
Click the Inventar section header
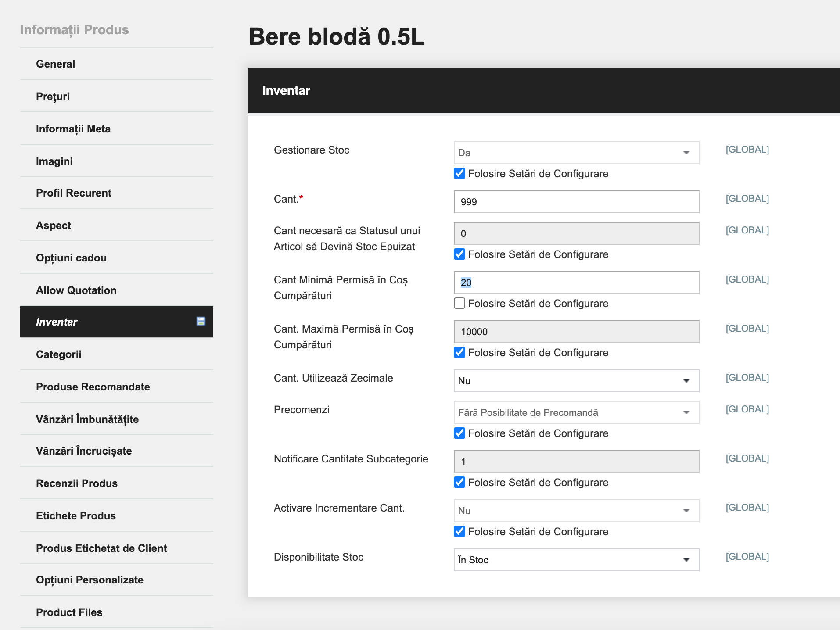pyautogui.click(x=544, y=90)
